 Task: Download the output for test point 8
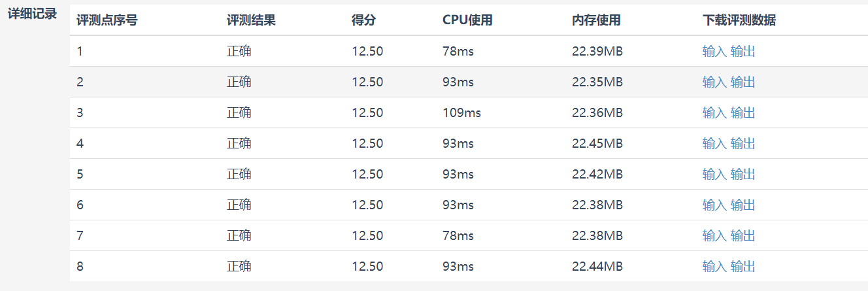[x=743, y=266]
